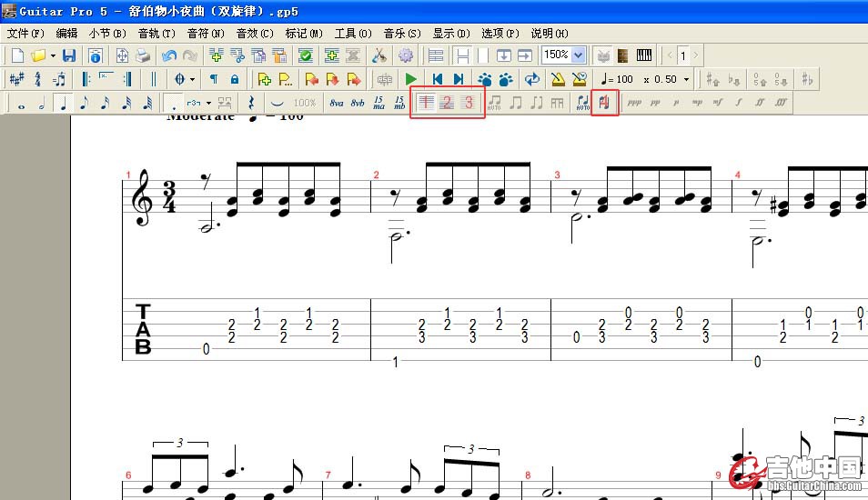
Task: Select voice 3 editing mode
Action: point(469,103)
